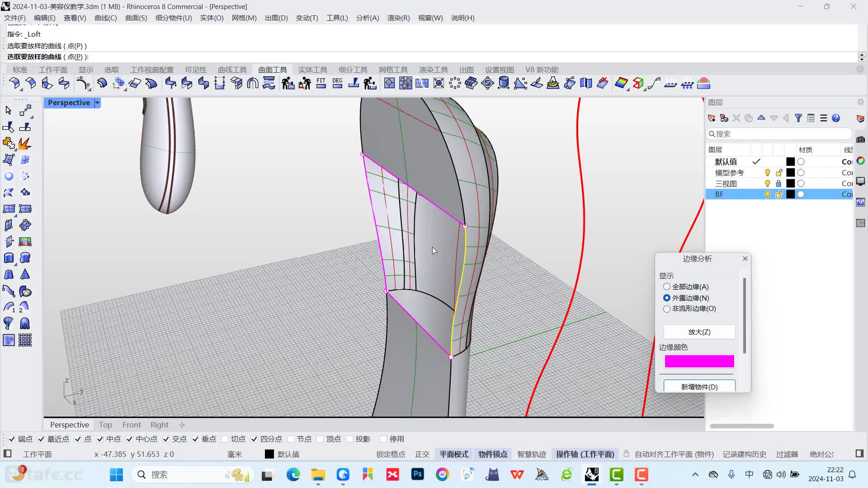The height and width of the screenshot is (488, 868).
Task: Switch to 实体工具 toolbar tab
Action: pos(312,70)
